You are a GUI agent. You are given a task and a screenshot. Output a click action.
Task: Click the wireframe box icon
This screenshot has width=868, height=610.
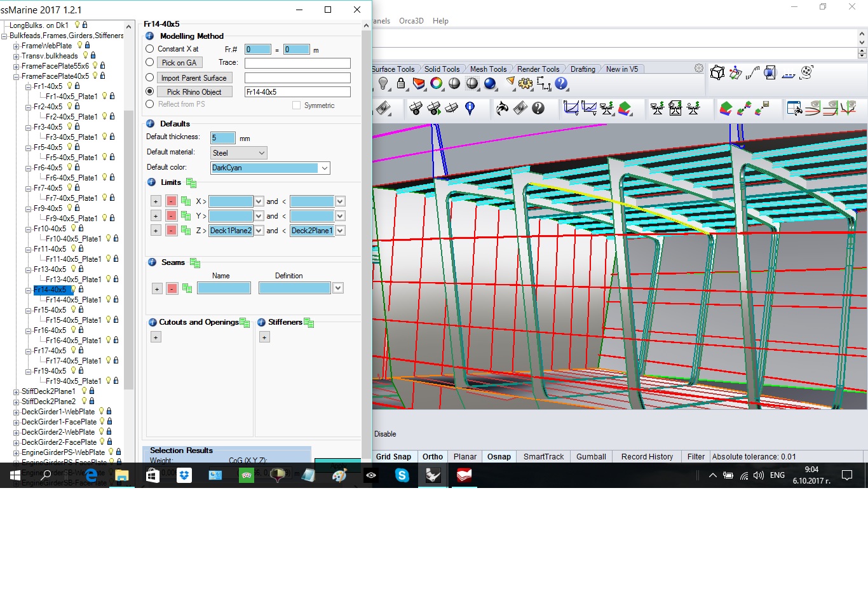(717, 73)
